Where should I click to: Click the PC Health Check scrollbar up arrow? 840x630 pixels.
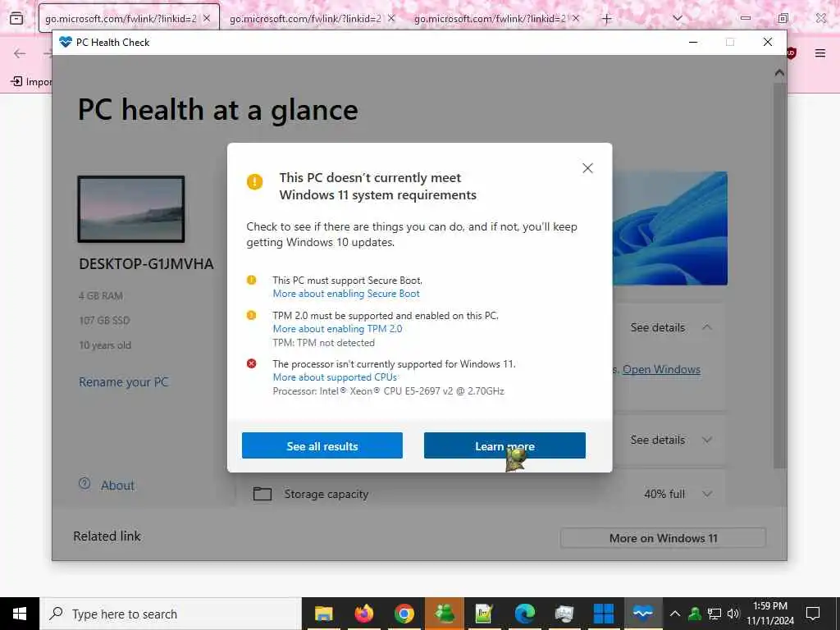[779, 72]
